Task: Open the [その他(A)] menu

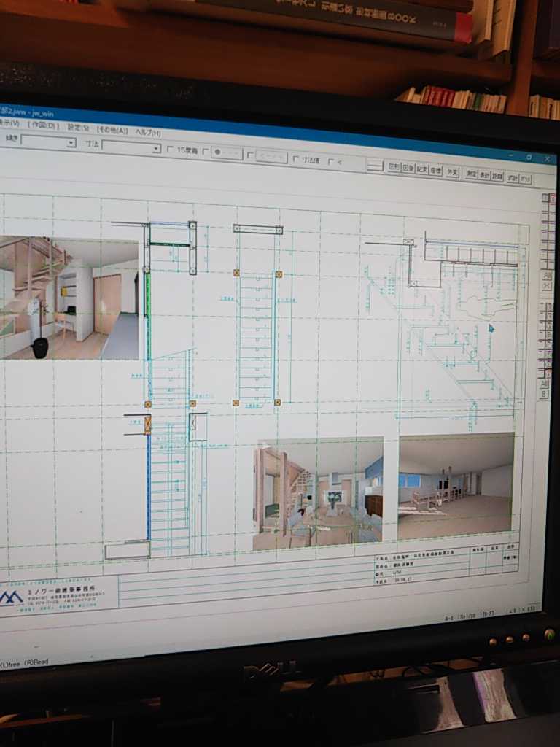Action: pos(112,130)
